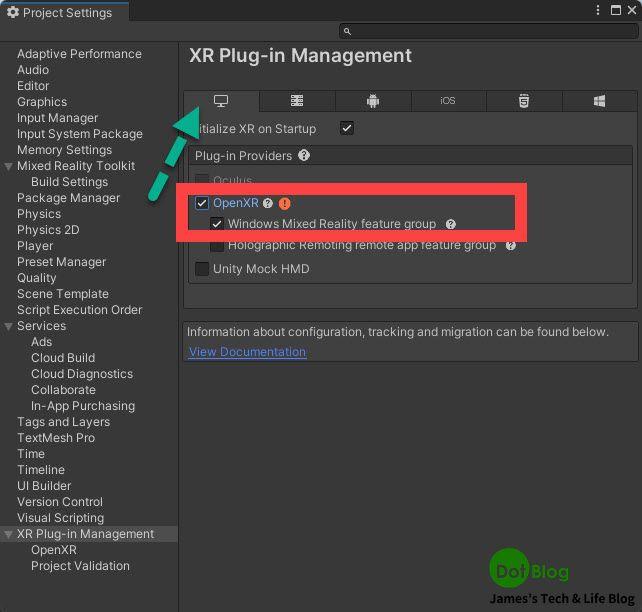Open Input Manager settings

click(57, 118)
